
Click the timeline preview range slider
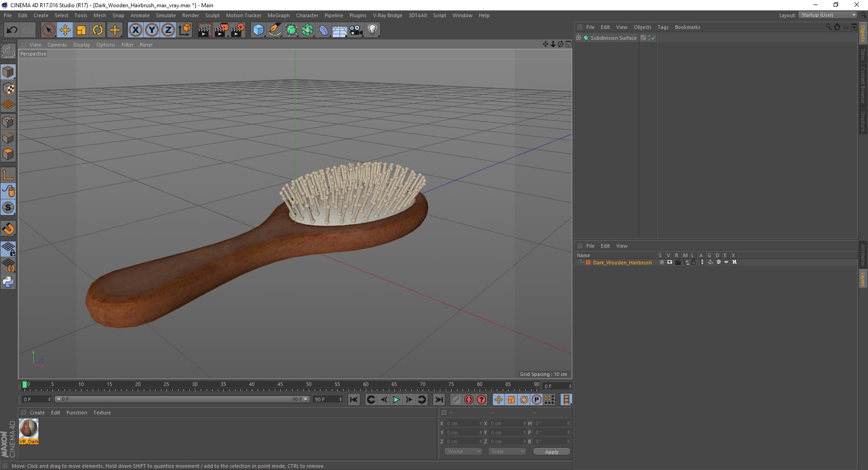pos(182,399)
